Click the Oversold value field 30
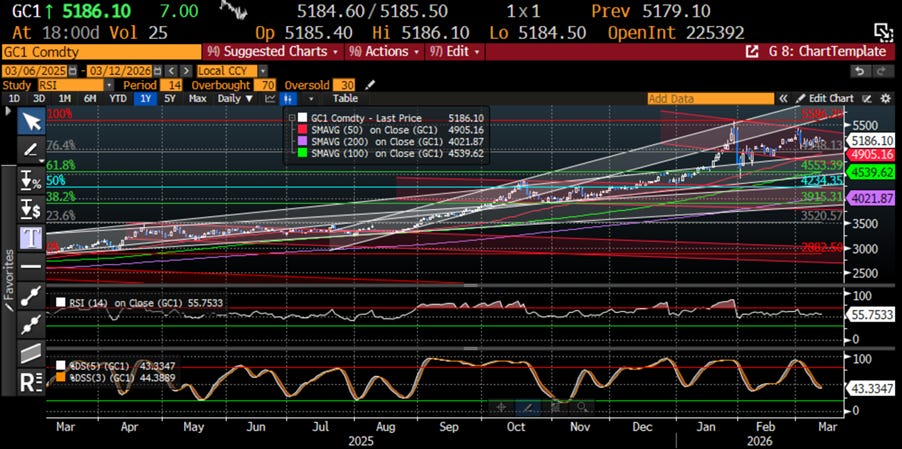The image size is (902, 449). [x=344, y=85]
